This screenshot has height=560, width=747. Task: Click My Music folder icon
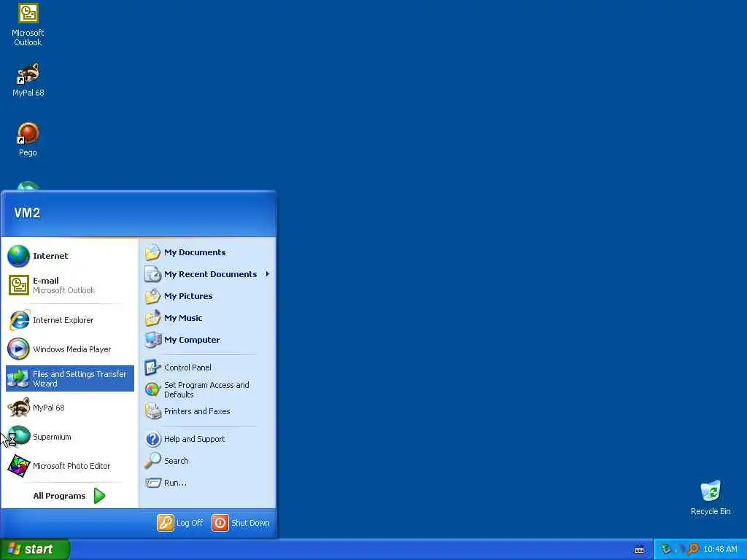pos(152,318)
